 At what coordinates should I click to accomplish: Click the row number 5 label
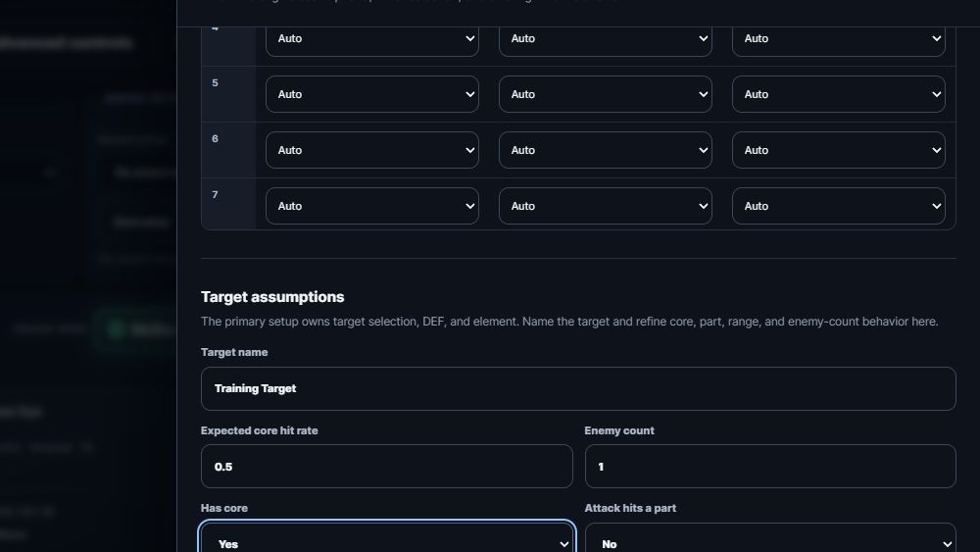[x=215, y=83]
